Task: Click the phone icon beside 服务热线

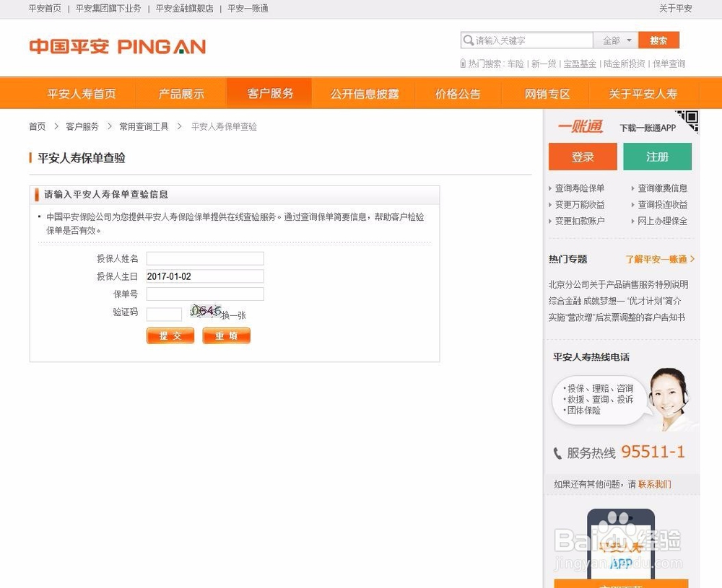Action: tap(557, 453)
